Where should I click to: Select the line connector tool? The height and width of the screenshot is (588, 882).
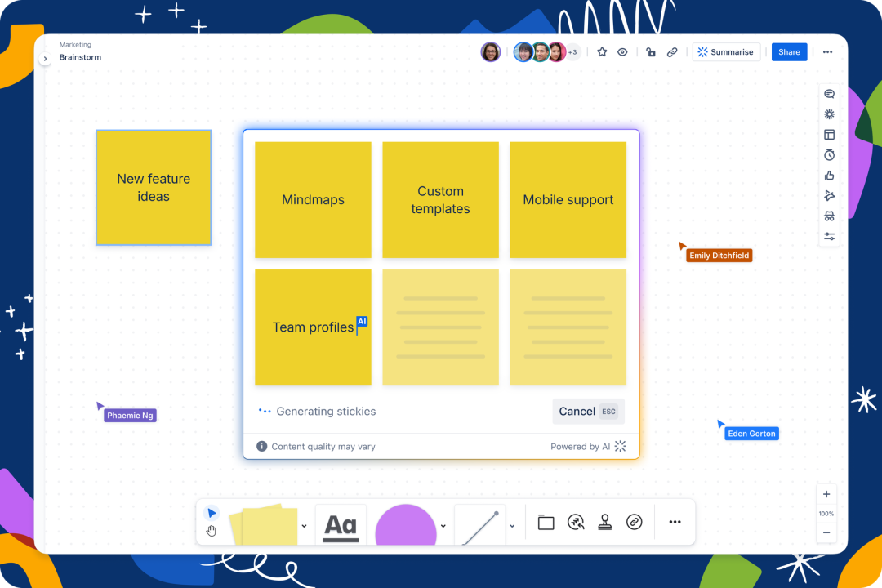(x=480, y=526)
